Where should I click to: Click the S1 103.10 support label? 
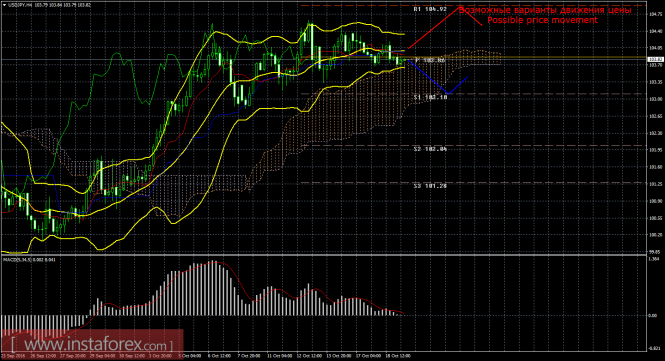click(430, 97)
